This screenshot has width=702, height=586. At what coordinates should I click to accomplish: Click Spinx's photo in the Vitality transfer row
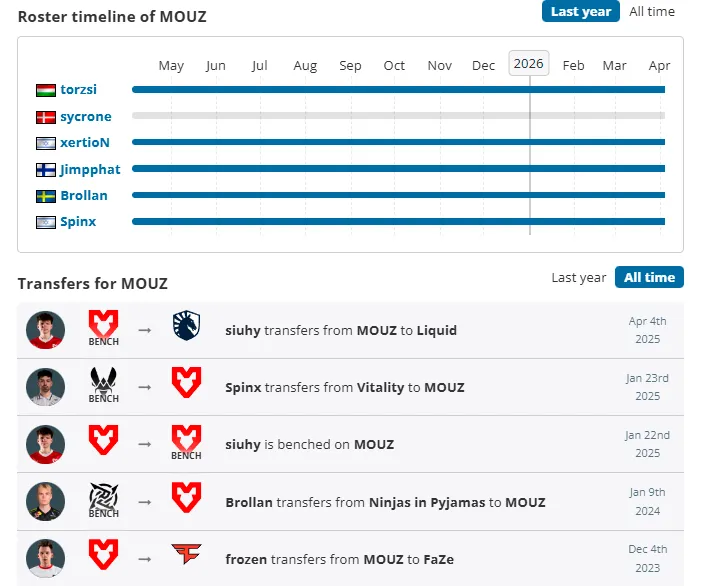[45, 387]
